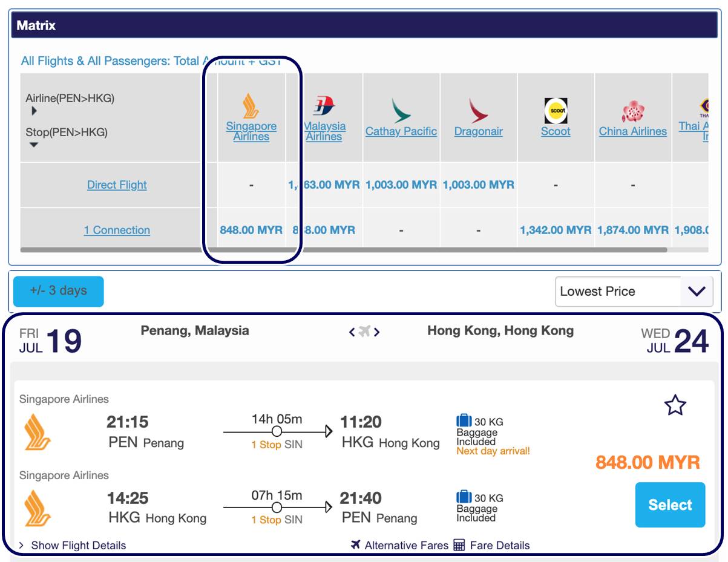Expand the Airline(PEN>HKG) arrow

click(x=34, y=111)
